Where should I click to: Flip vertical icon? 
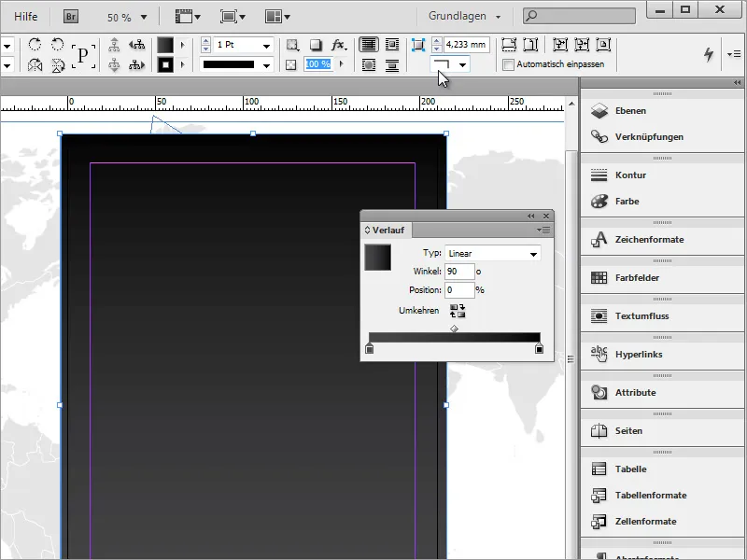(58, 64)
